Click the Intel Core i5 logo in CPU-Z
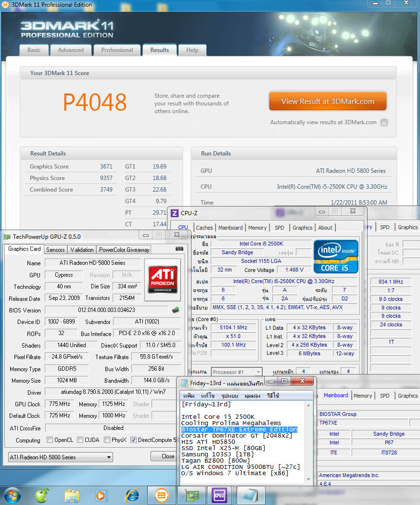This screenshot has height=505, width=420. [336, 257]
